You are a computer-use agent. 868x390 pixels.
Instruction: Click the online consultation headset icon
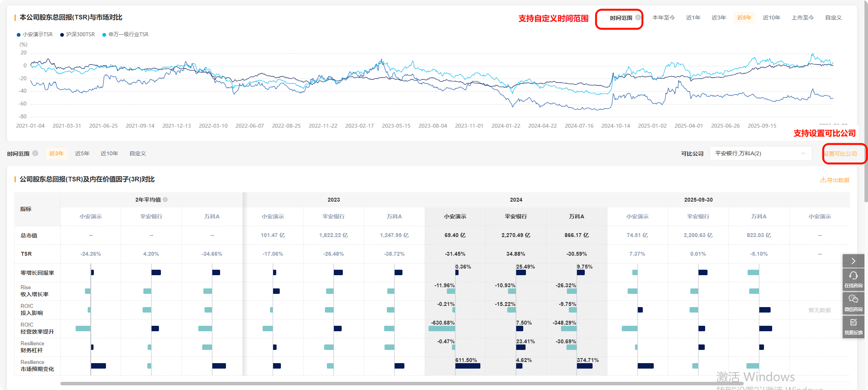pos(853,276)
